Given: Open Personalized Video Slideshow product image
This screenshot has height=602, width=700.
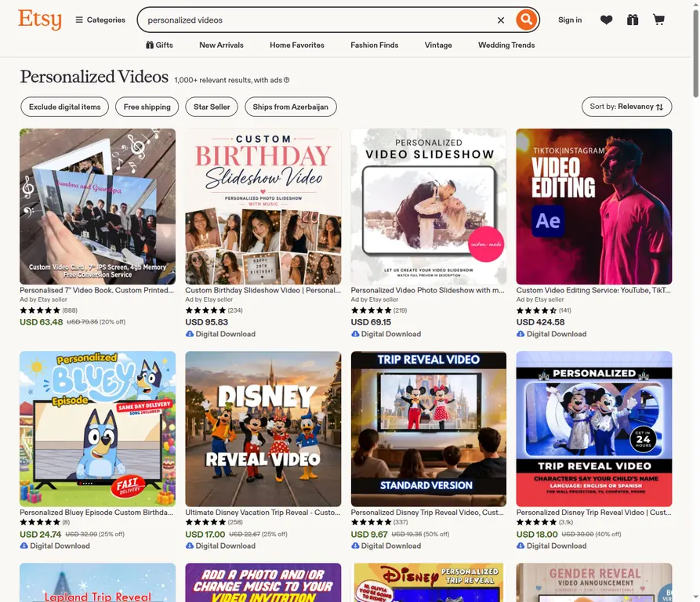Looking at the screenshot, I should pos(429,206).
